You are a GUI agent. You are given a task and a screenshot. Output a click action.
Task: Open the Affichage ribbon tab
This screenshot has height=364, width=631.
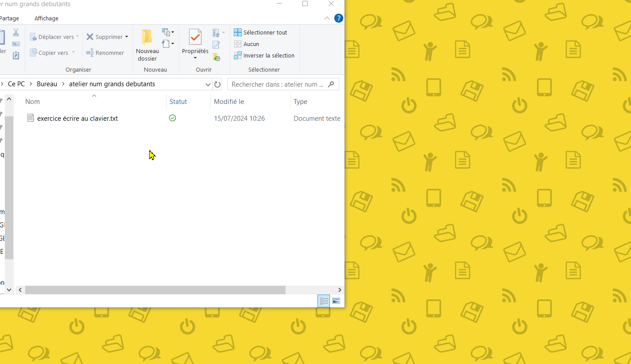click(46, 18)
